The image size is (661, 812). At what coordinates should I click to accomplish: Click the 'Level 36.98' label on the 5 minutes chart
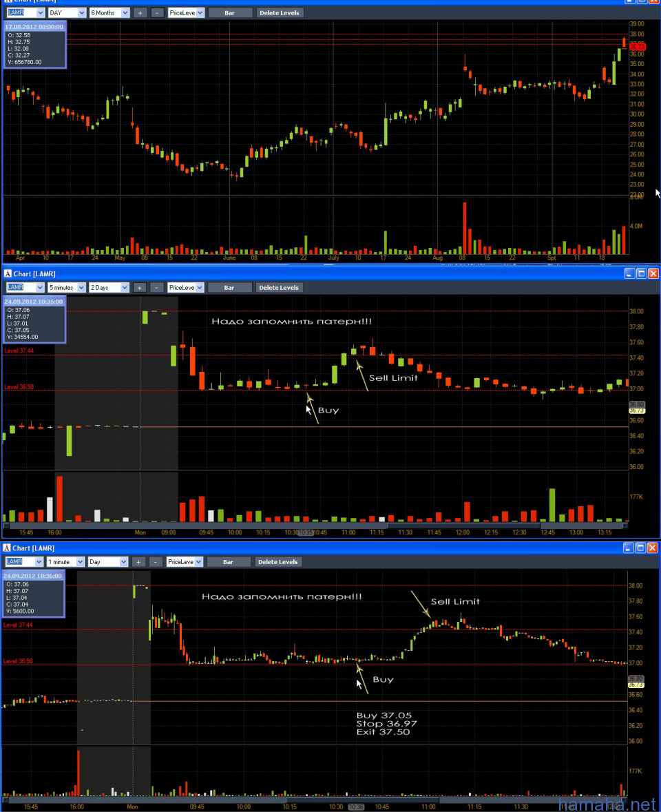(x=19, y=387)
